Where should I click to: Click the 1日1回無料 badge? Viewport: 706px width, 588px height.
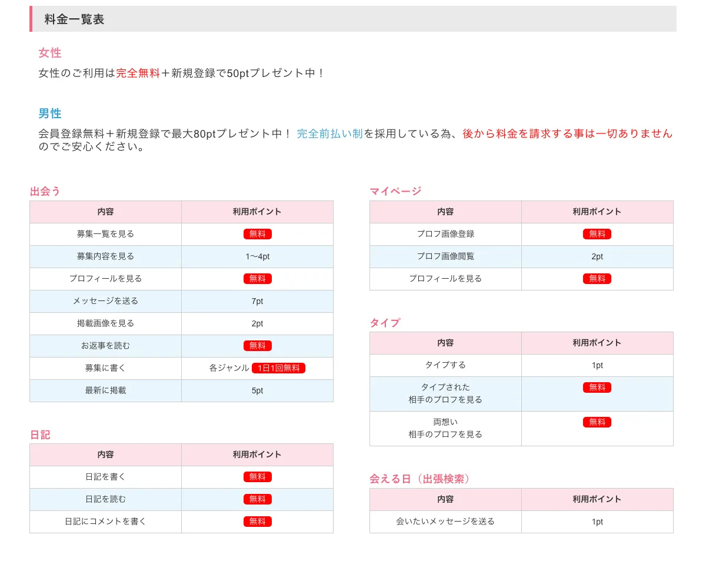(279, 368)
